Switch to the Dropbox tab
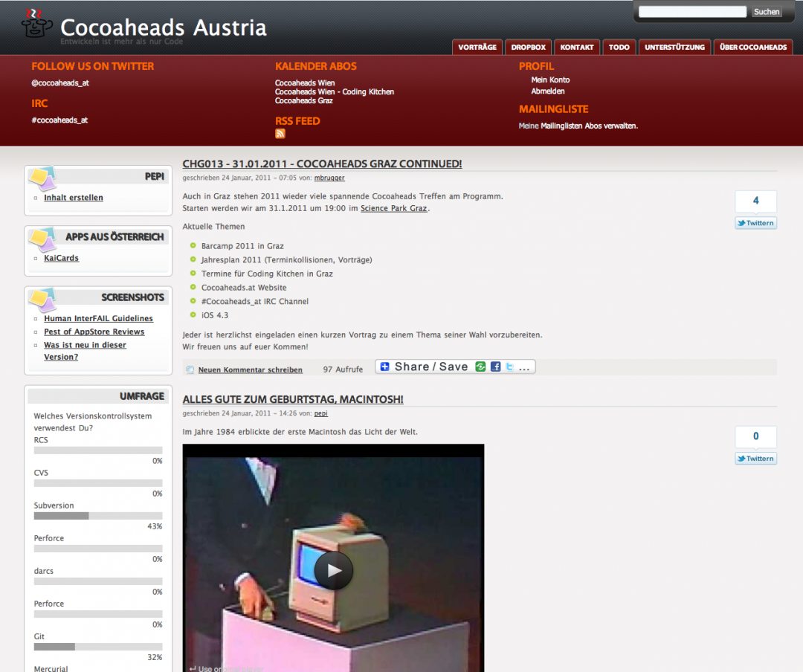Viewport: 803px width, 672px height. pyautogui.click(x=528, y=47)
